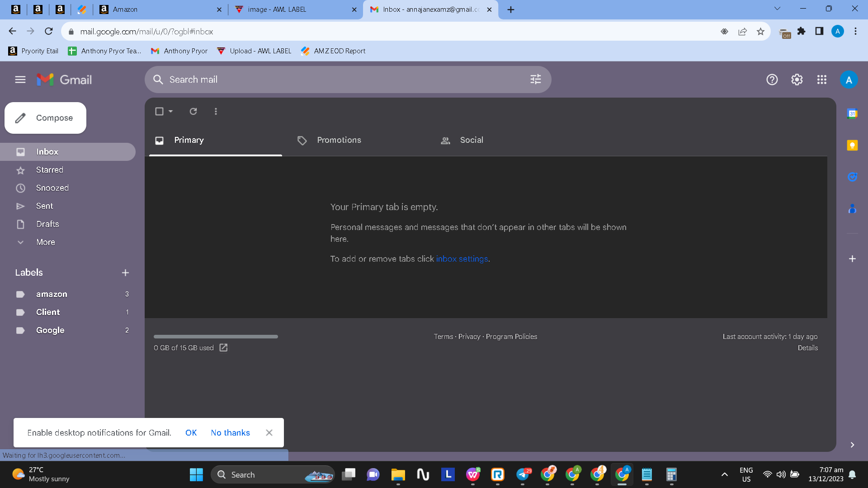Bookmark this page with star icon

tap(760, 31)
